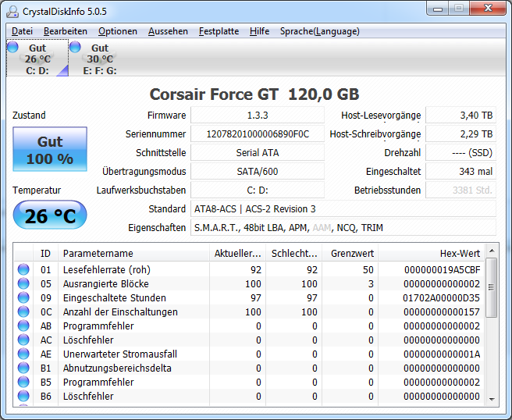Open the Hilfe menu
Image resolution: width=512 pixels, height=420 pixels.
259,31
